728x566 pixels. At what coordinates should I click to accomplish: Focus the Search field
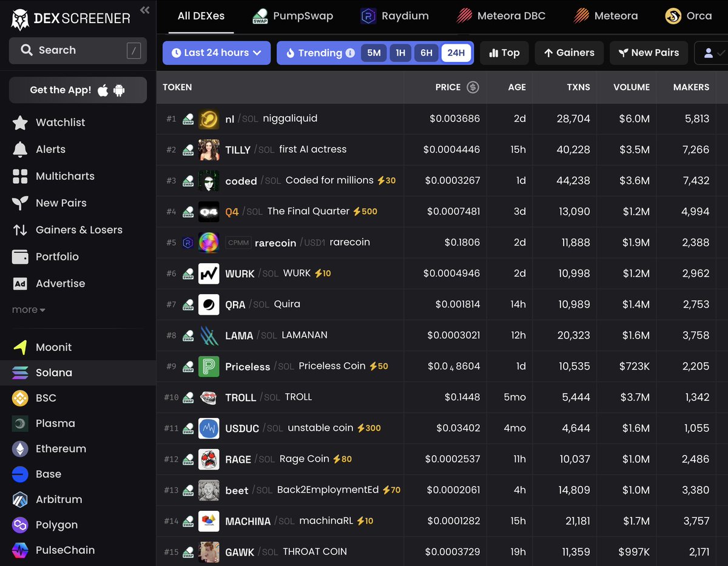click(78, 50)
